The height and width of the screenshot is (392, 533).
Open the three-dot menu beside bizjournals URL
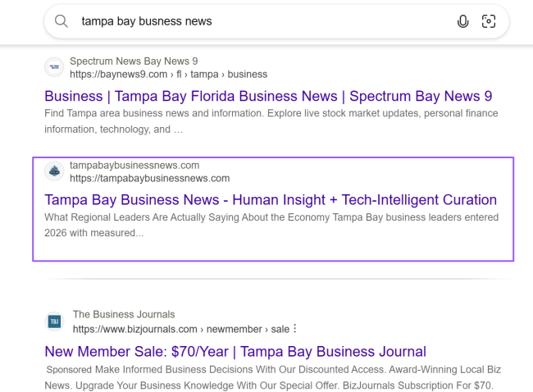point(294,328)
